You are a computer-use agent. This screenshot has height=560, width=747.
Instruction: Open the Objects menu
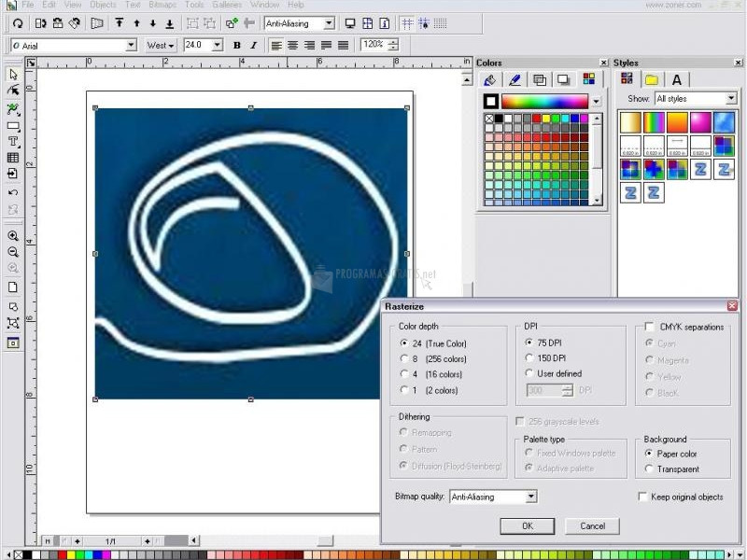click(103, 5)
